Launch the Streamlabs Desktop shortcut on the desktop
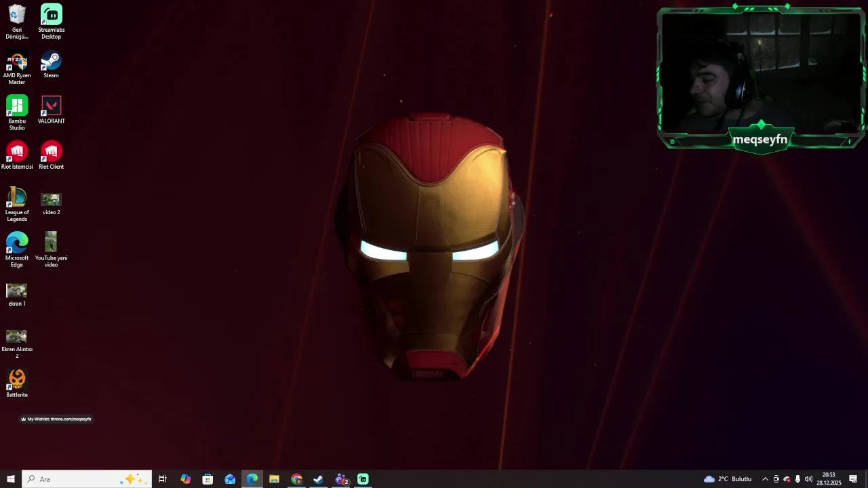868x488 pixels. pyautogui.click(x=51, y=22)
